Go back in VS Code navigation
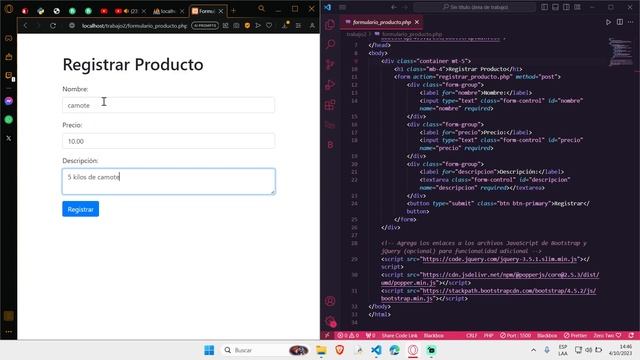The height and width of the screenshot is (360, 640). pyautogui.click(x=393, y=7)
